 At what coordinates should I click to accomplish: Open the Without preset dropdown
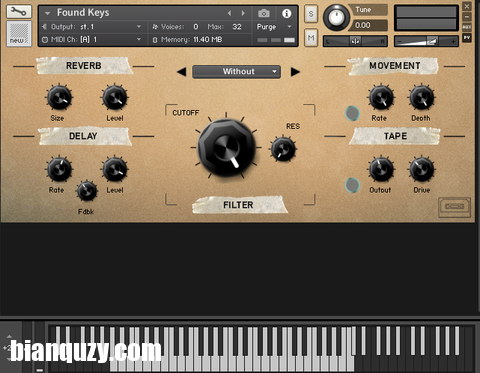[237, 72]
